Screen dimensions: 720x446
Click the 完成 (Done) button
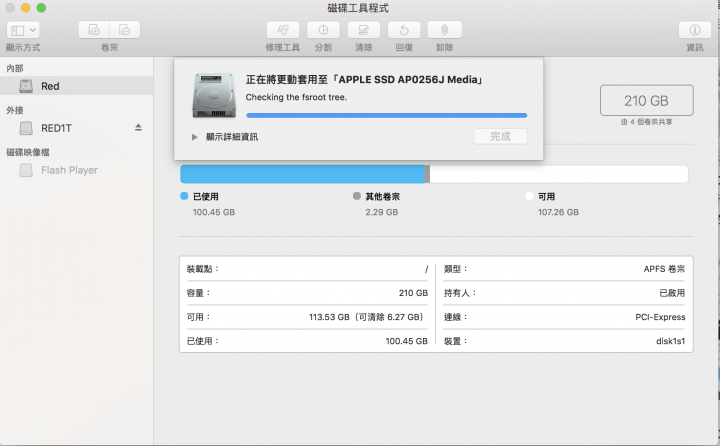[501, 136]
